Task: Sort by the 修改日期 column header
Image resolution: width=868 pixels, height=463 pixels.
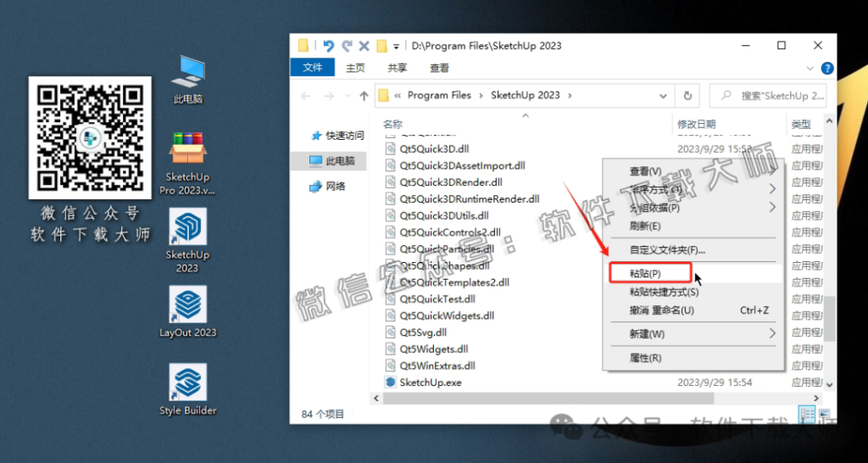Action: point(697,124)
